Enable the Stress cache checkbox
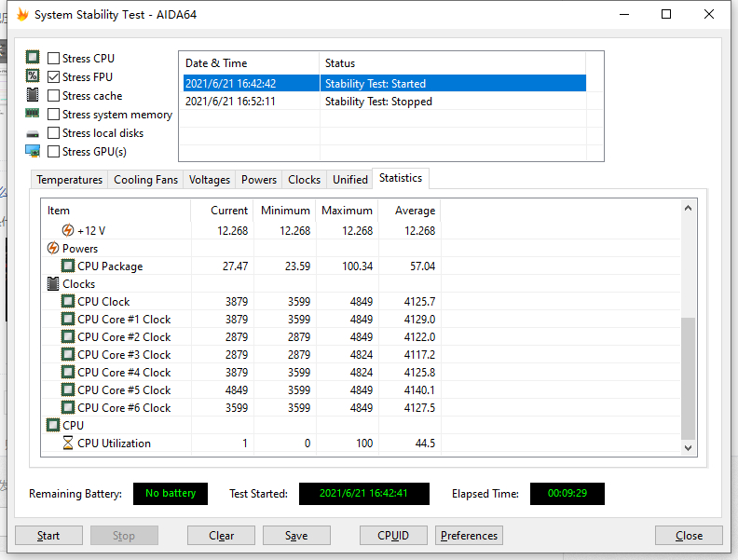 (x=54, y=96)
